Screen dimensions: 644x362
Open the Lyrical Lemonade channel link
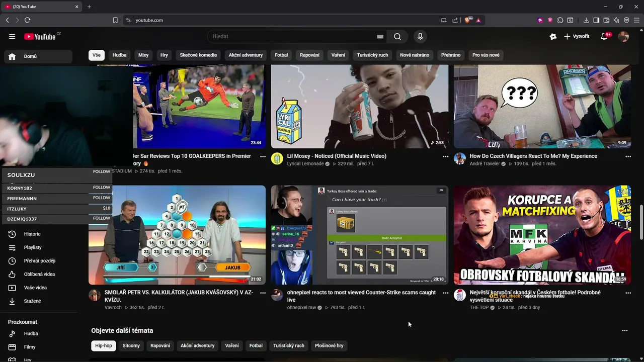305,164
